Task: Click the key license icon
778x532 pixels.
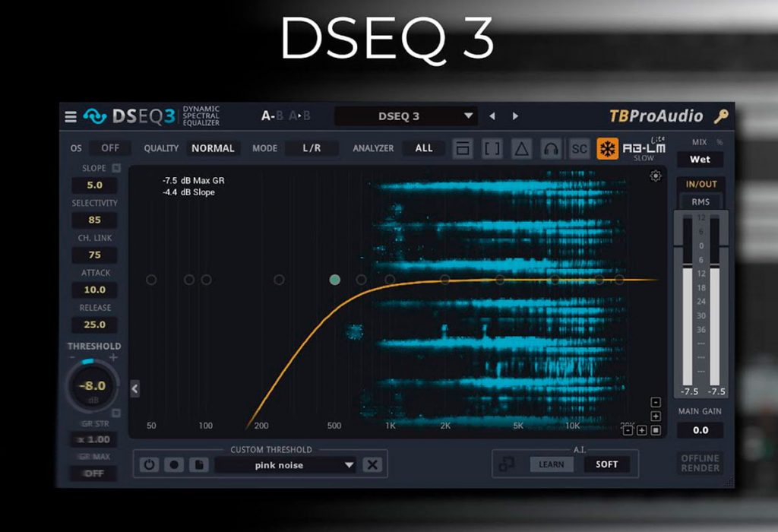Action: [721, 116]
